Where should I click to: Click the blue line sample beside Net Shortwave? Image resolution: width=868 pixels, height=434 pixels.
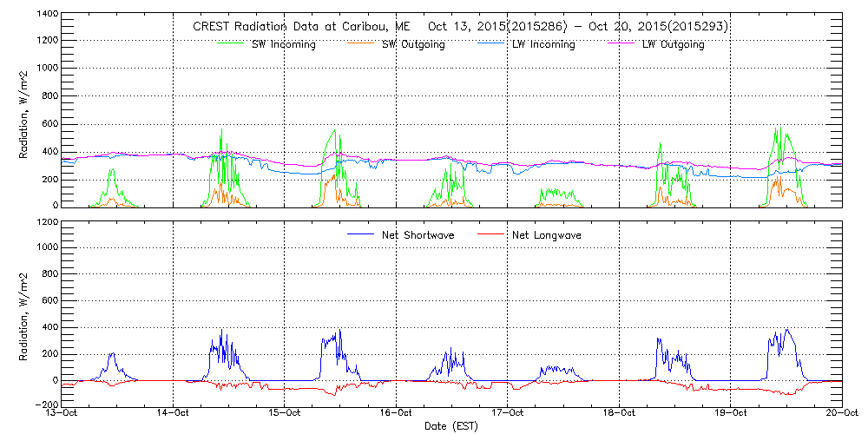click(x=360, y=235)
